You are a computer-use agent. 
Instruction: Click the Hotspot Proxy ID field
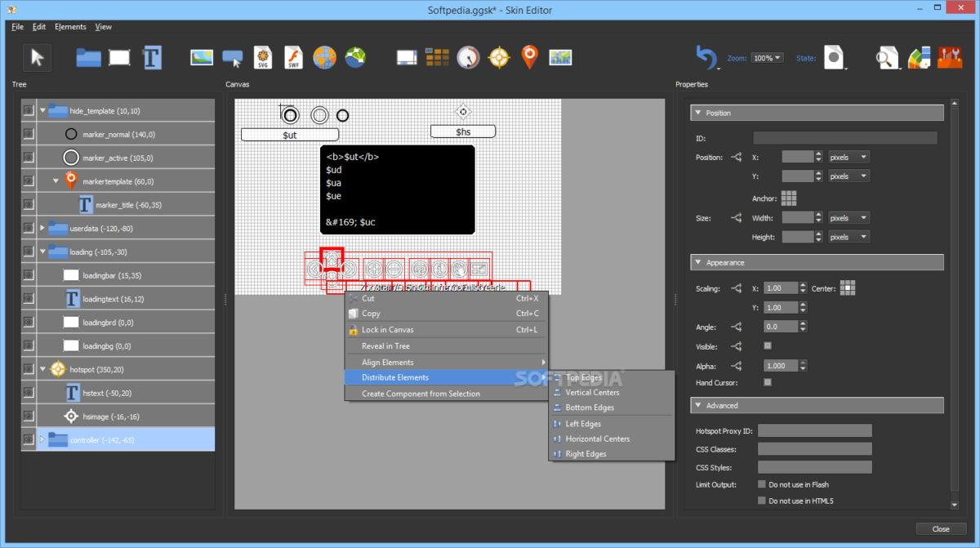pyautogui.click(x=814, y=430)
